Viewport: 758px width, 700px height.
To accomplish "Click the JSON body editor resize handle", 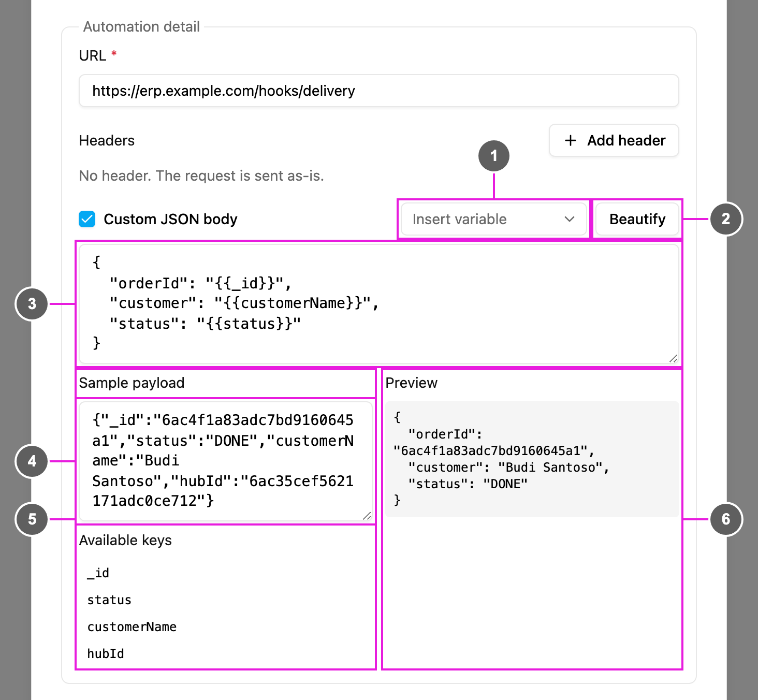I will click(673, 358).
